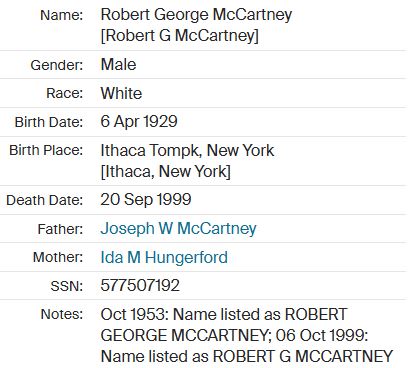Click the Death Date field label
Image resolution: width=408 pixels, height=368 pixels.
[x=44, y=200]
